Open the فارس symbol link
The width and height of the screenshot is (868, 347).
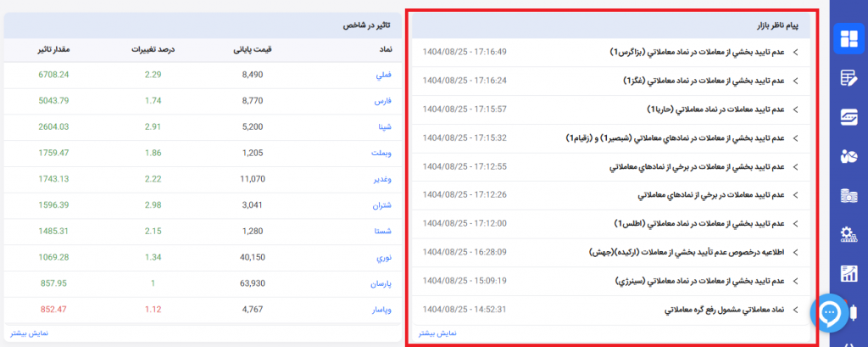pos(383,101)
